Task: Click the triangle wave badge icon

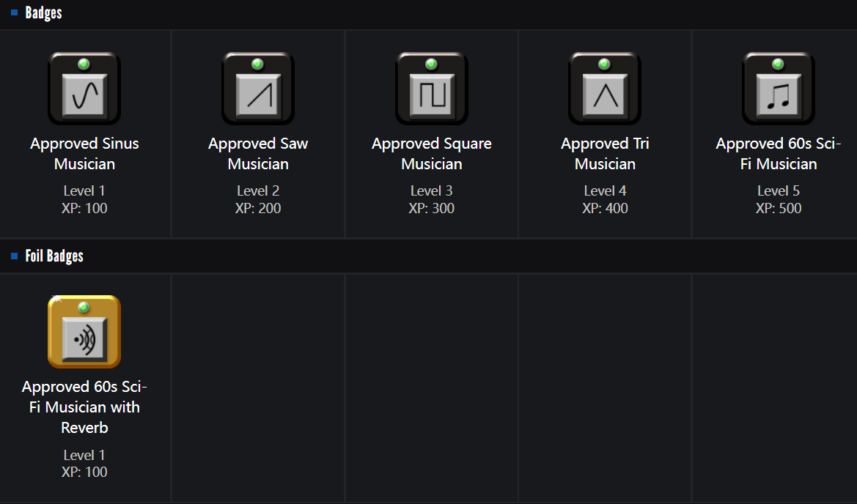Action: point(605,88)
